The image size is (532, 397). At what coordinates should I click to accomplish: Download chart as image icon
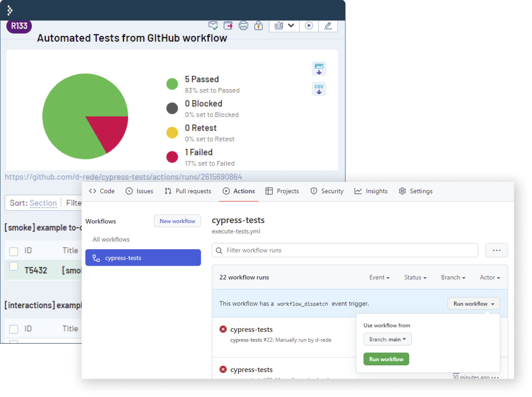[x=319, y=69]
